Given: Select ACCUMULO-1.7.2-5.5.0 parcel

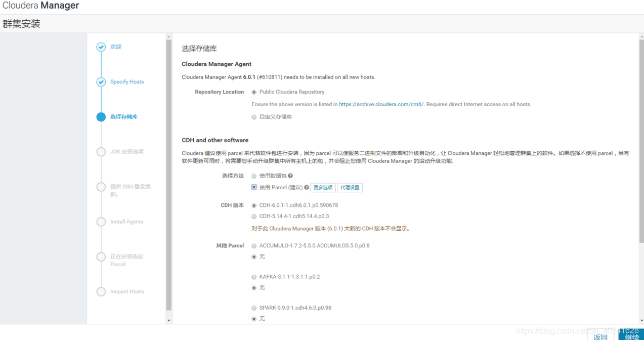Looking at the screenshot, I should pos(254,246).
